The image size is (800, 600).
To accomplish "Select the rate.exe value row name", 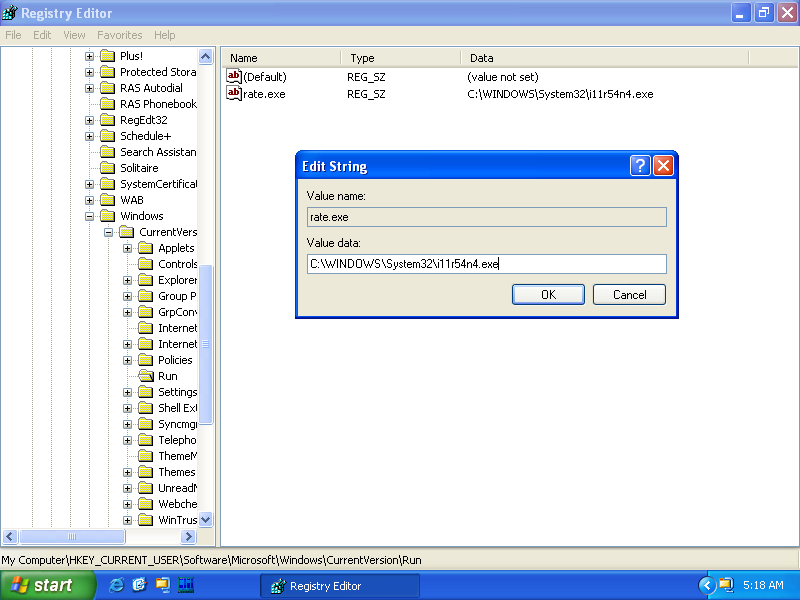I will pos(264,94).
